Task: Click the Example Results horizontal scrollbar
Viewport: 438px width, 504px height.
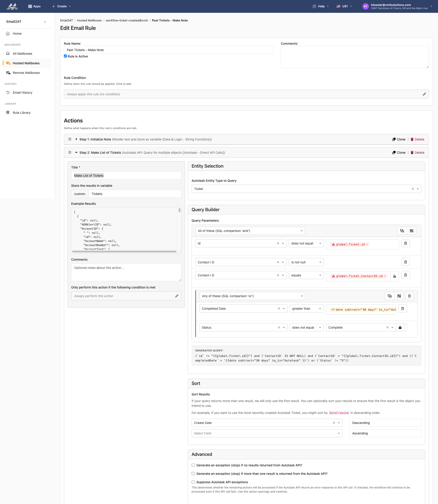Action: pyautogui.click(x=124, y=251)
